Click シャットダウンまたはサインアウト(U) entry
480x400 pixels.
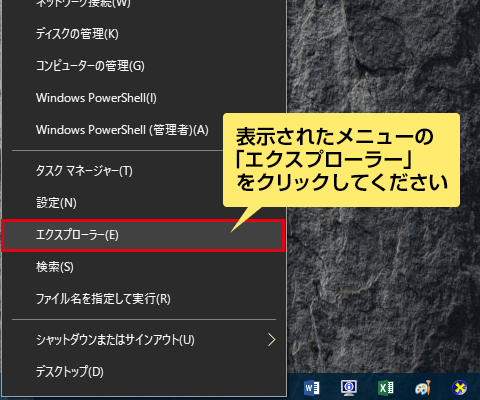click(144, 340)
